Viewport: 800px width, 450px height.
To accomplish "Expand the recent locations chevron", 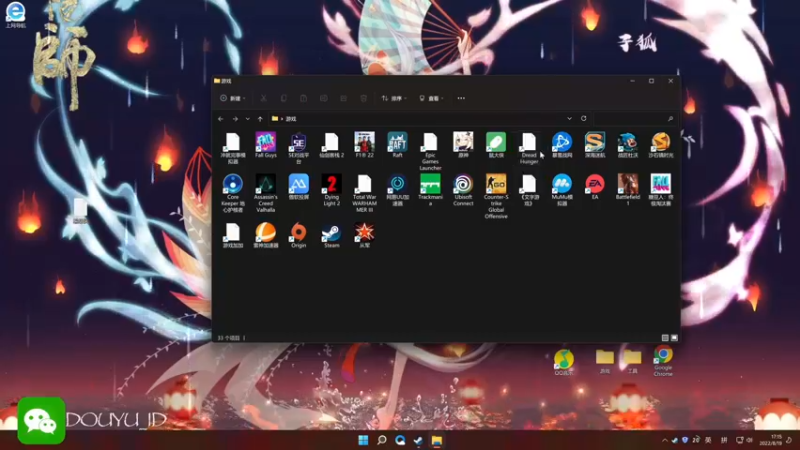I will pos(248,119).
